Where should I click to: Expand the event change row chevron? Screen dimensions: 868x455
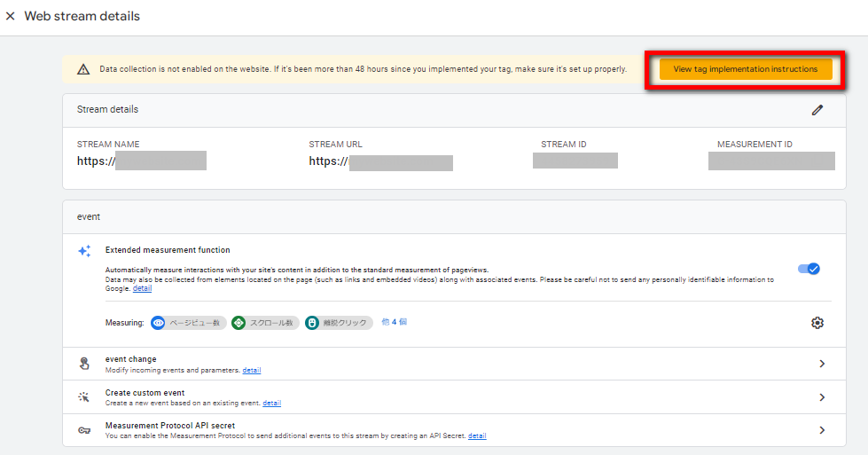point(822,364)
